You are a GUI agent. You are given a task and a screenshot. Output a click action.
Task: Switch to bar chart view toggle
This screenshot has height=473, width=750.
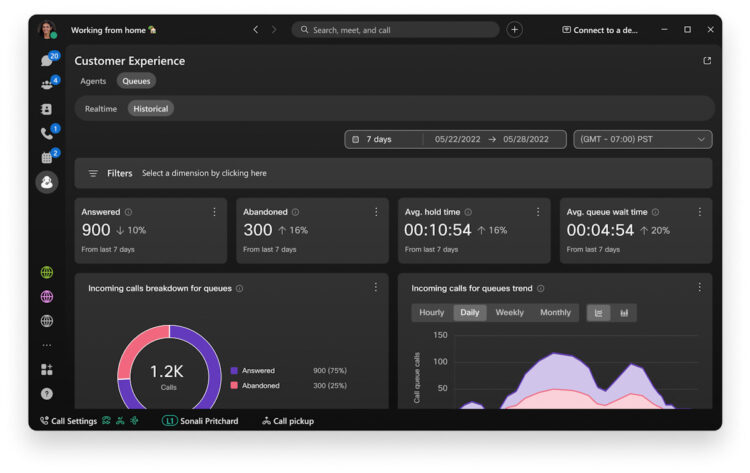pyautogui.click(x=624, y=313)
